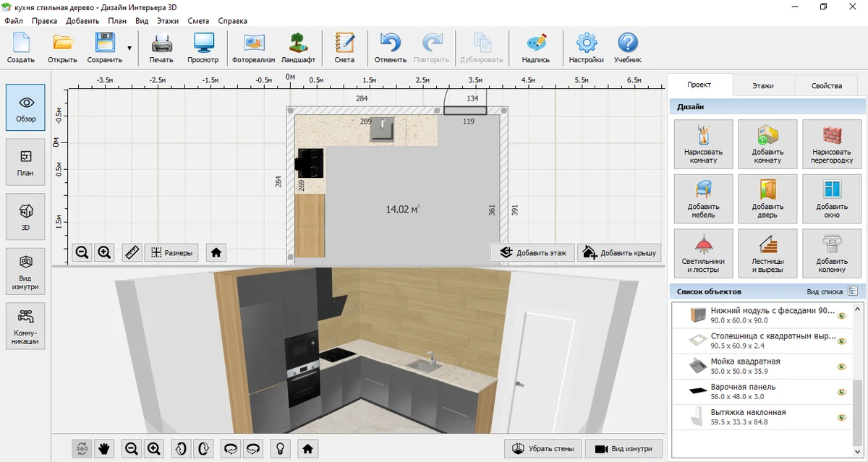Hide the Мойка квадратная object
This screenshot has height=462, width=868.
841,367
